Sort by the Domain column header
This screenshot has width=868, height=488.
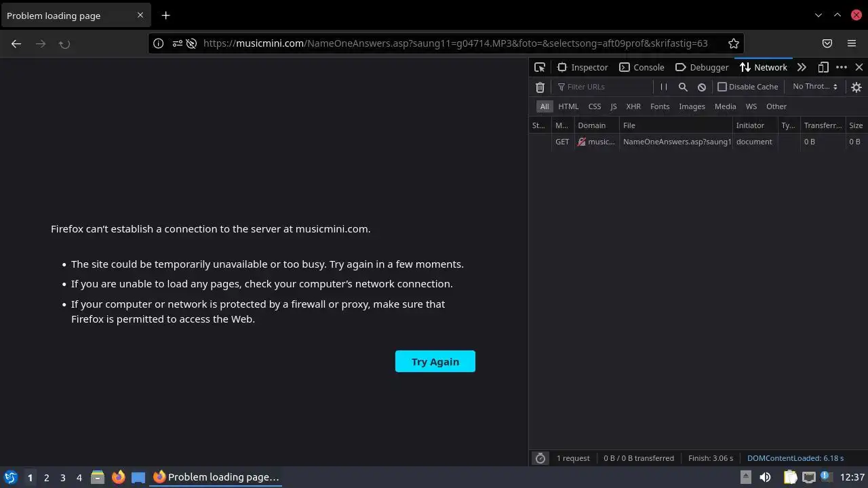click(x=597, y=125)
